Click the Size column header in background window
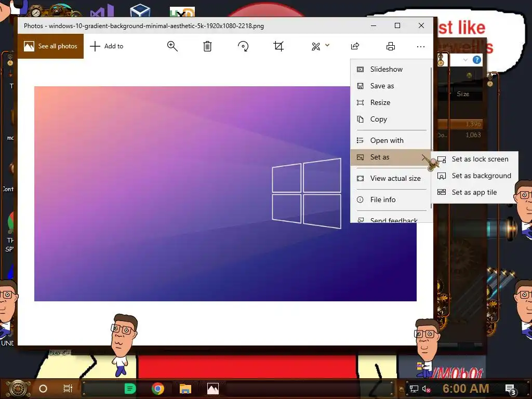 (463, 94)
